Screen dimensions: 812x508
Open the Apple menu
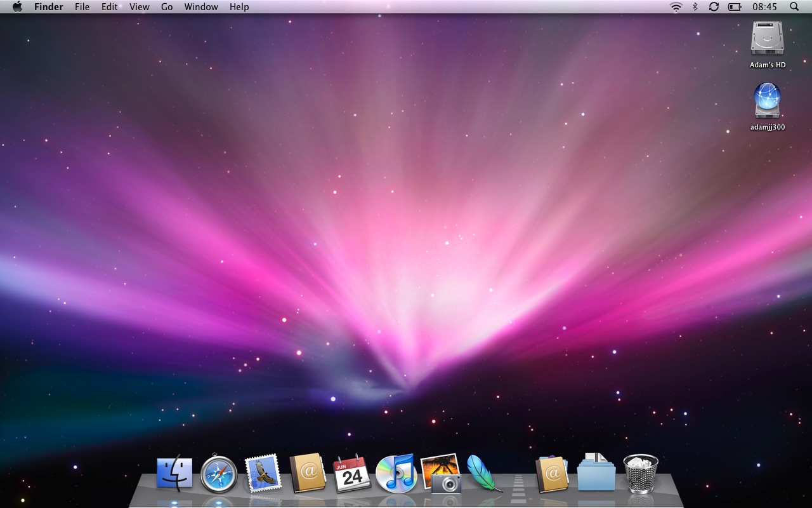[x=17, y=6]
